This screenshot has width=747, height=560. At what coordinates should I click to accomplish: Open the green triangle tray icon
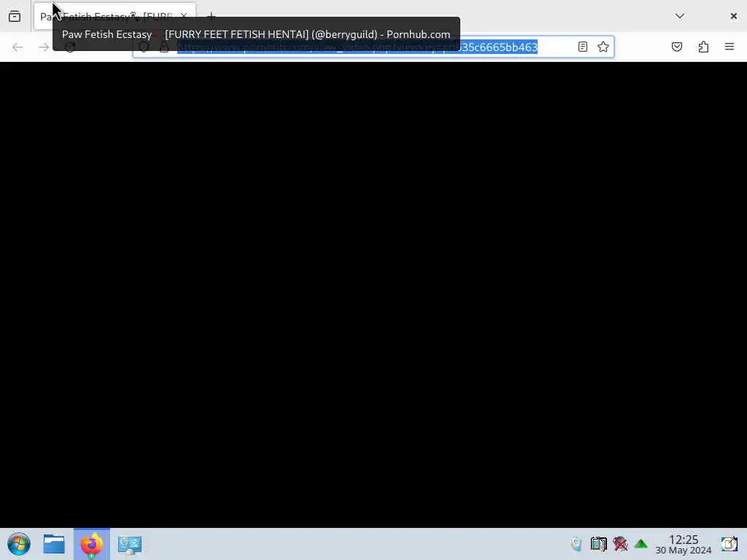[640, 544]
